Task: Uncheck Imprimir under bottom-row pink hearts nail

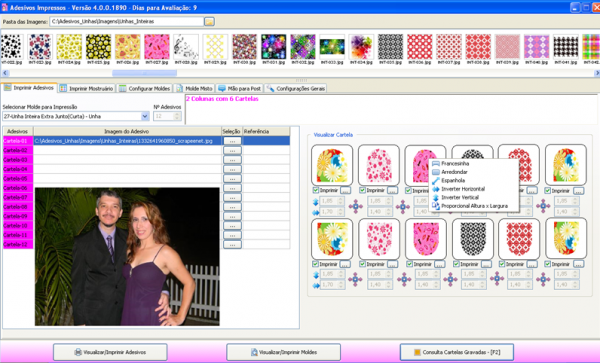Action: pos(362,264)
